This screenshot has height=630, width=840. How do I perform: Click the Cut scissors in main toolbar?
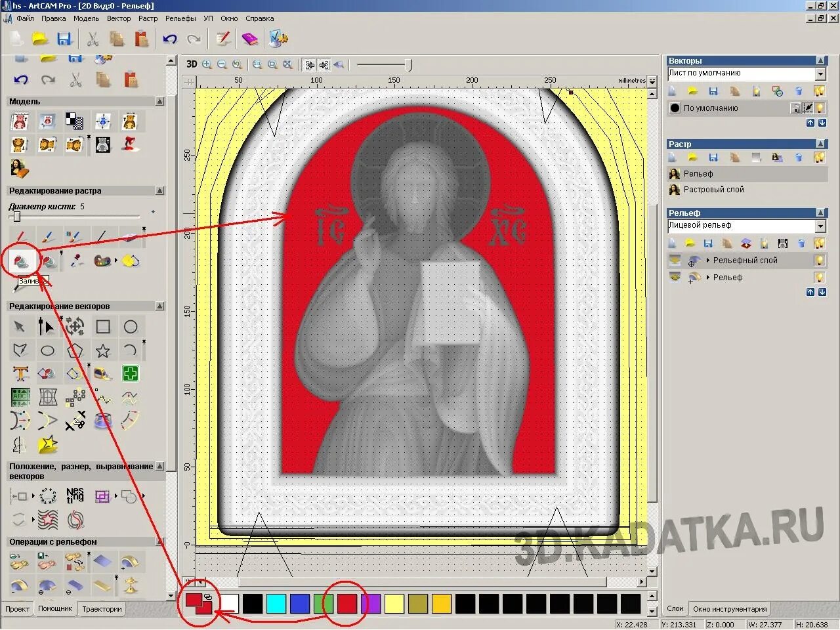93,39
